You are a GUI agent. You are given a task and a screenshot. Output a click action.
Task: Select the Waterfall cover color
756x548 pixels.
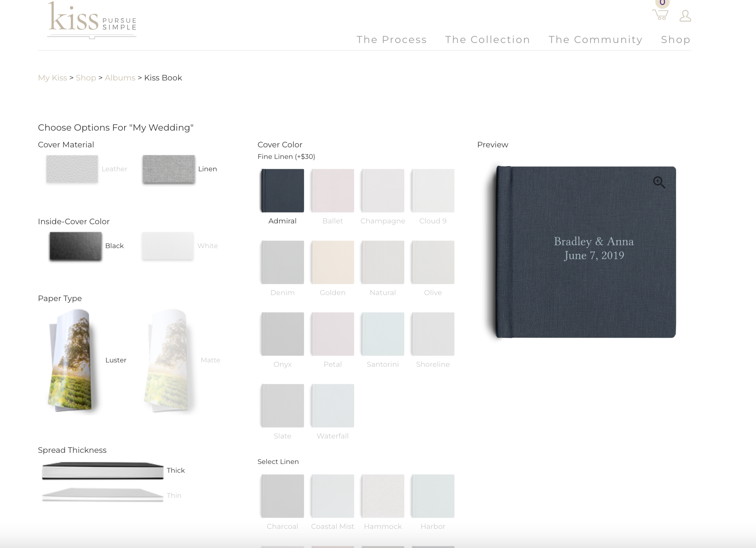click(332, 406)
